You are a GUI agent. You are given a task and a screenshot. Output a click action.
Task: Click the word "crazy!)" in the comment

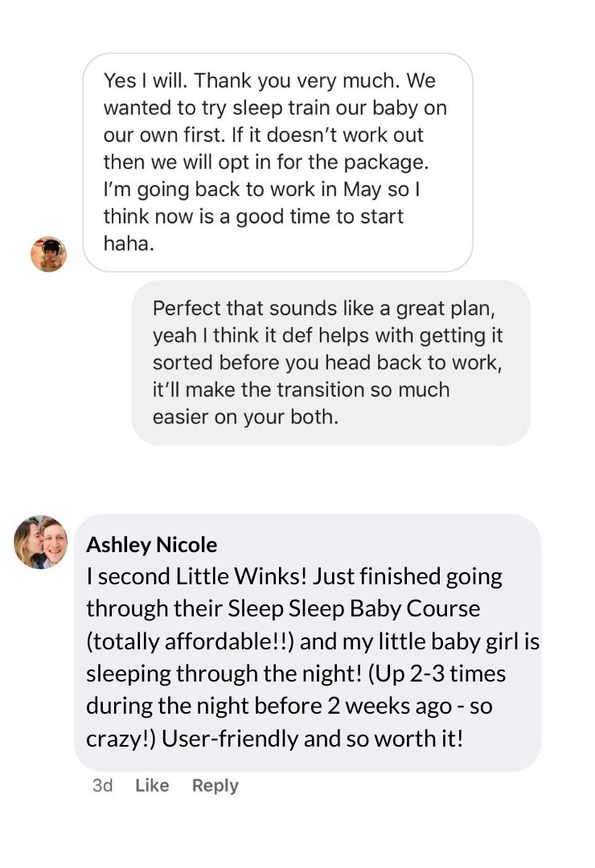coord(121,739)
